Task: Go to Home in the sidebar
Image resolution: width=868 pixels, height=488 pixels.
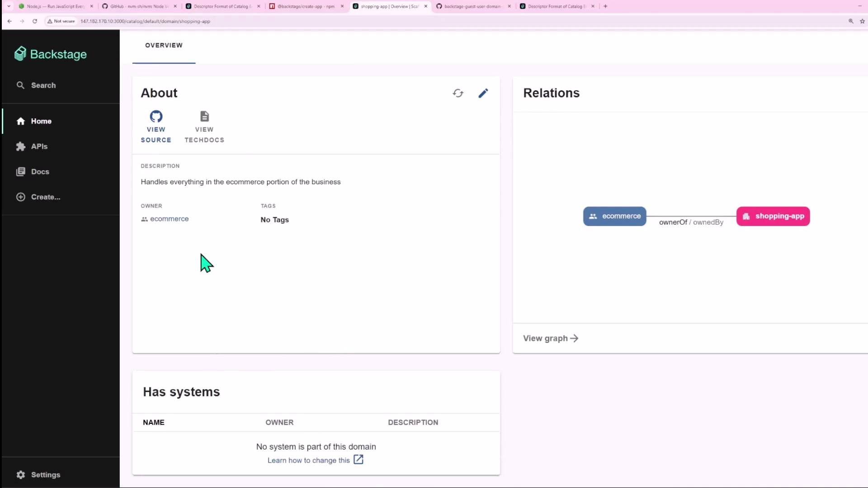Action: (34, 121)
